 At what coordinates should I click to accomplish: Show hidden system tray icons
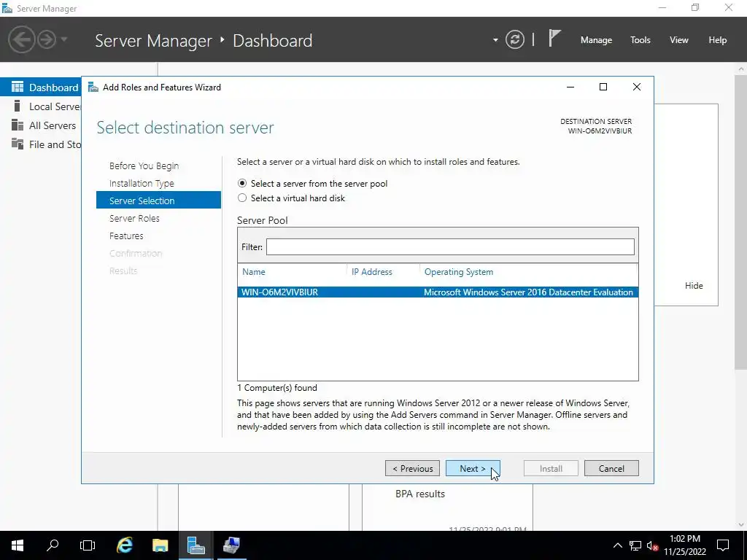pyautogui.click(x=617, y=545)
